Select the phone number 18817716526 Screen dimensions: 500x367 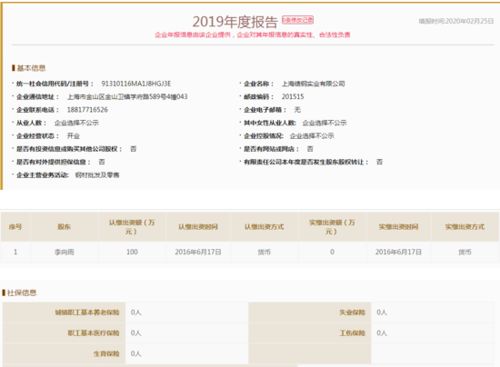tap(87, 110)
